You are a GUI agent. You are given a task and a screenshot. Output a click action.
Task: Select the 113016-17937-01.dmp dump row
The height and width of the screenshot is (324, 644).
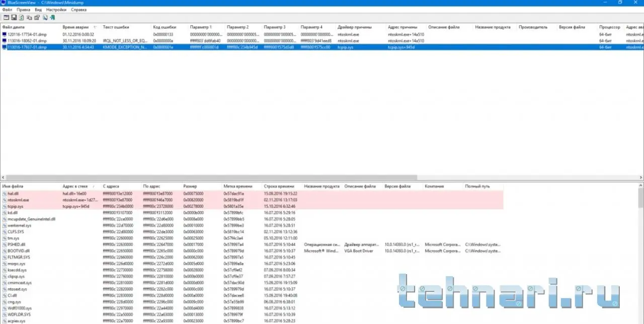[322, 47]
